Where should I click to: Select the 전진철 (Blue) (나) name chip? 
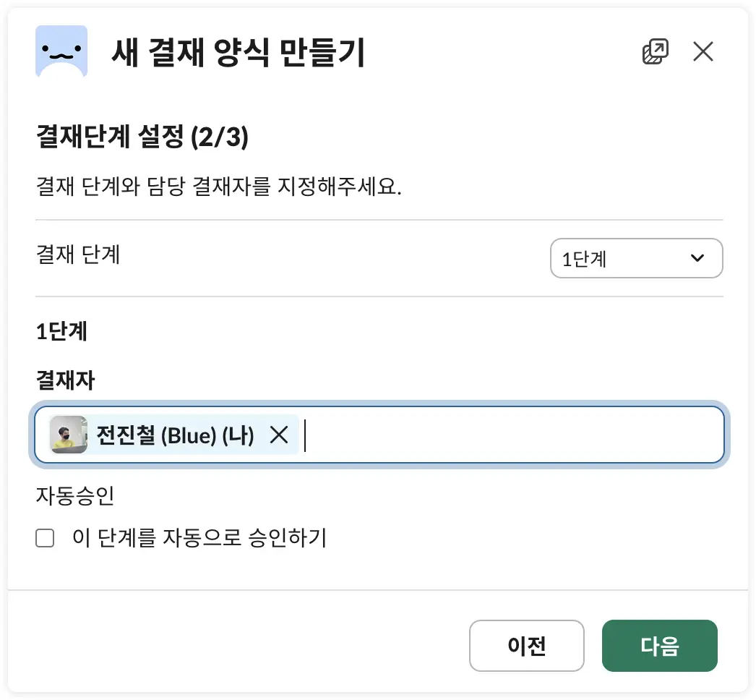click(x=175, y=435)
